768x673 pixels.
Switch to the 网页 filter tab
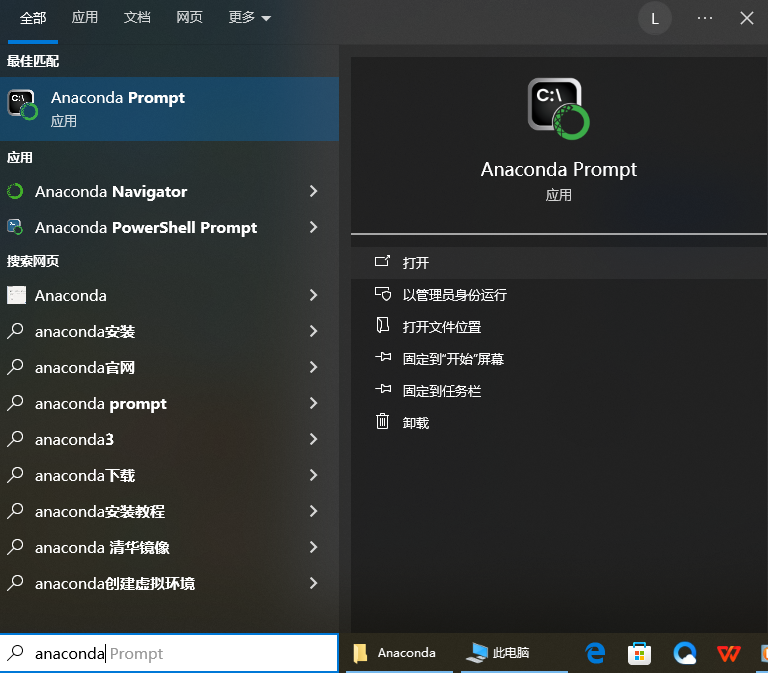point(189,18)
